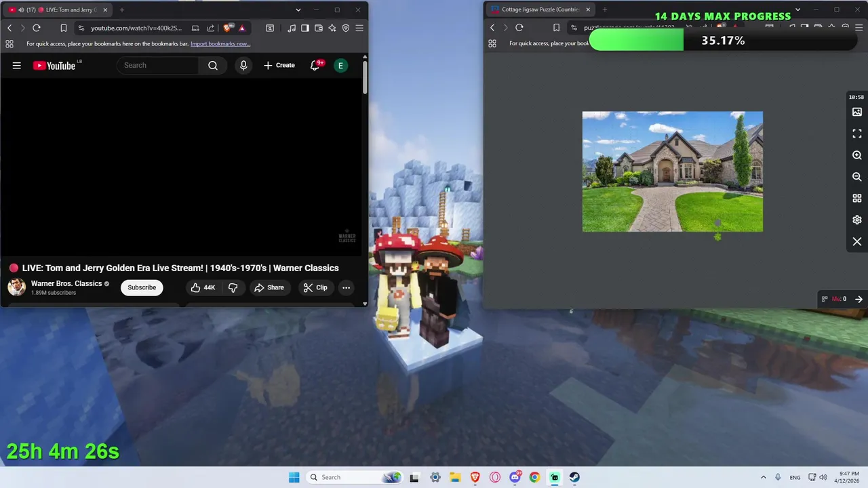Zoom in on the jigsaw puzzle
The height and width of the screenshot is (488, 868).
(857, 155)
